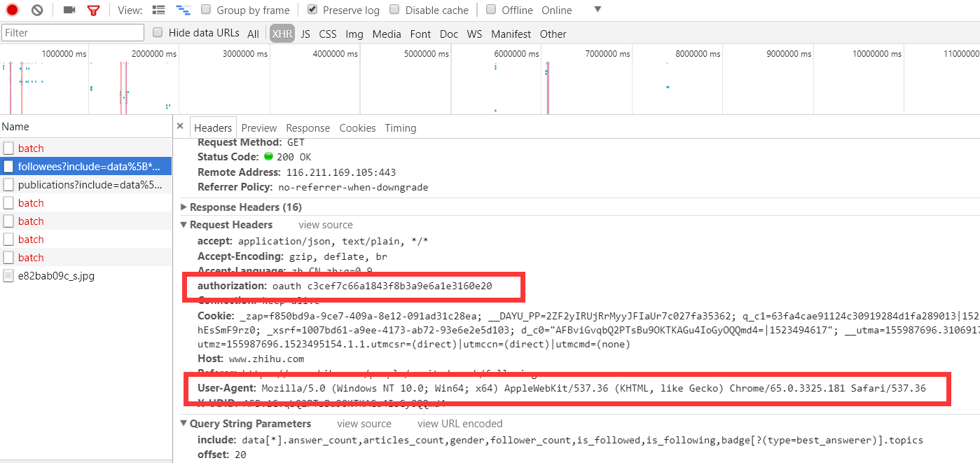Close the request details panel
This screenshot has height=463, width=980.
pyautogui.click(x=180, y=126)
